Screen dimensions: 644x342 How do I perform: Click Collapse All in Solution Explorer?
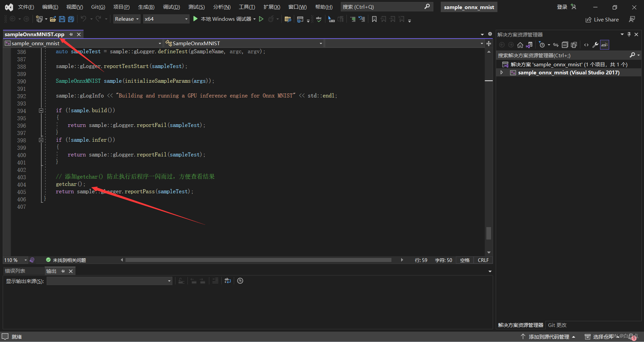[x=565, y=45]
